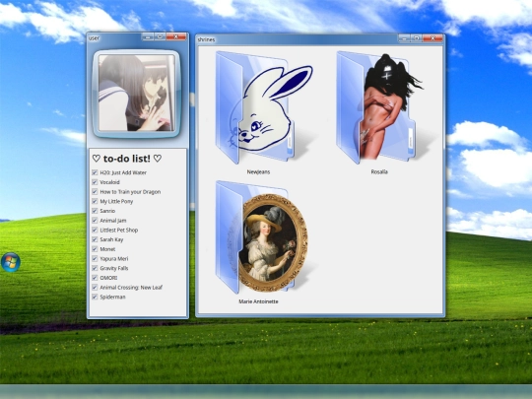Open the Marie Antoinette portrait folder icon
532x399 pixels.
[261, 237]
